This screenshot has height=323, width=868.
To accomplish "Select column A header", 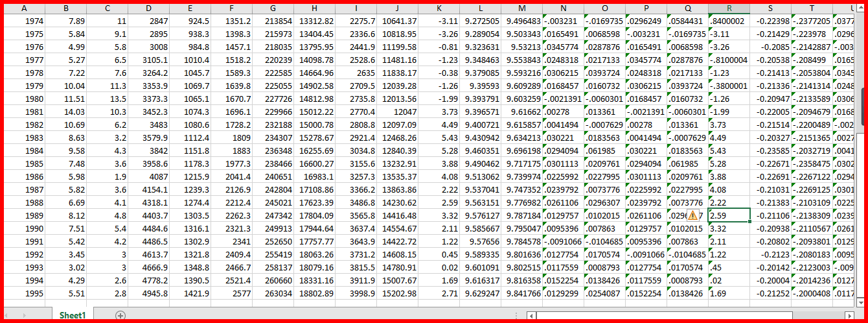I will (x=24, y=8).
